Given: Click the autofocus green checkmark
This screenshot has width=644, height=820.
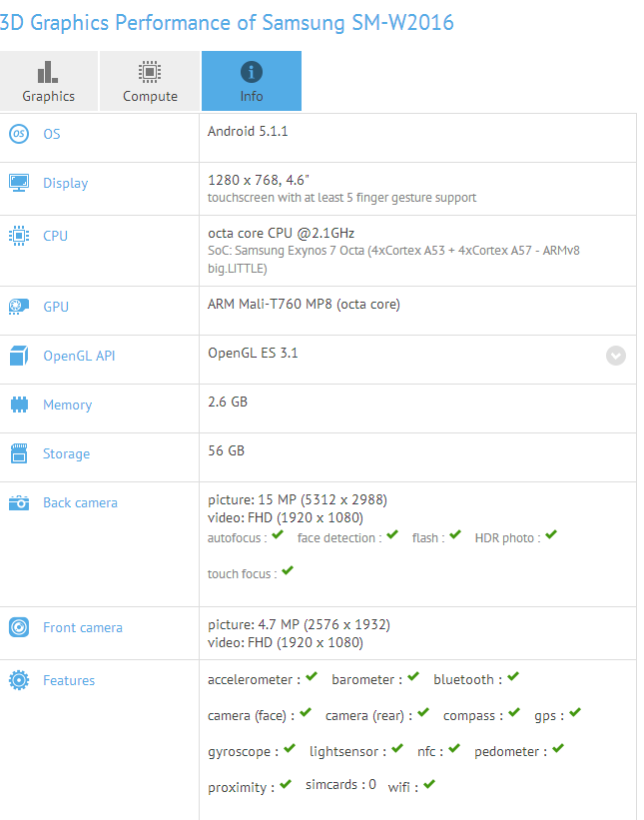Looking at the screenshot, I should 278,535.
